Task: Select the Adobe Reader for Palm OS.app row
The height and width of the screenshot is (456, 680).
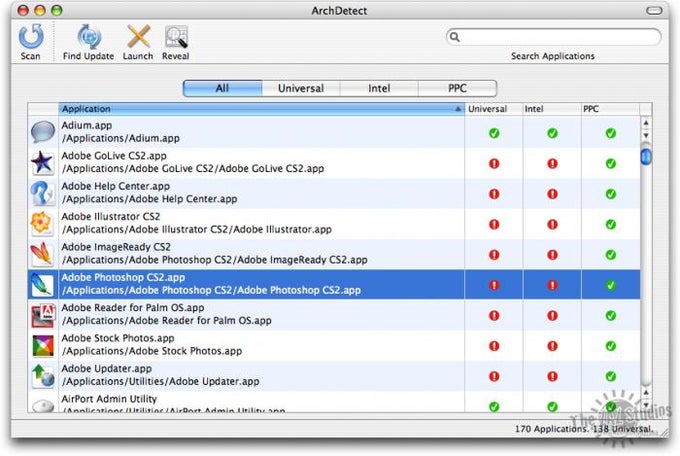Action: click(x=334, y=314)
